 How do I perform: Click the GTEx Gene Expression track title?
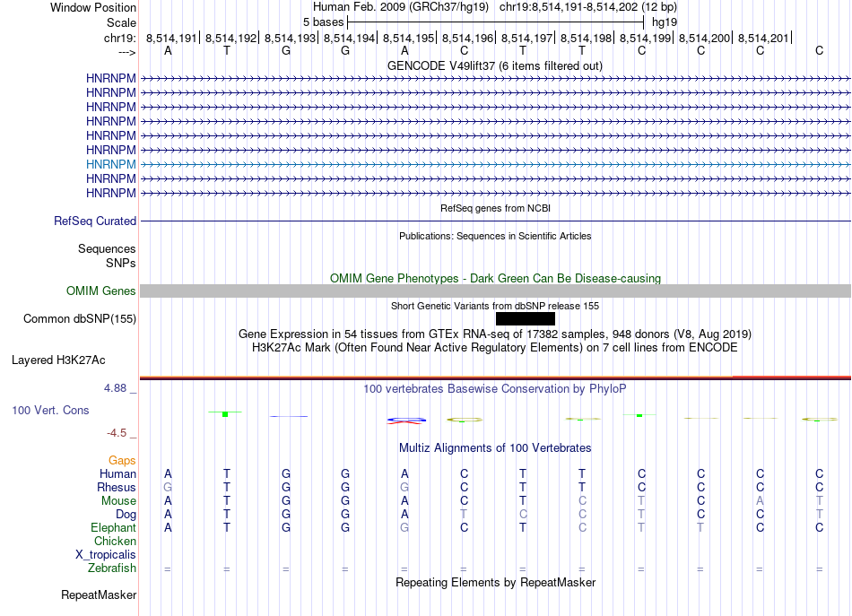pyautogui.click(x=495, y=334)
